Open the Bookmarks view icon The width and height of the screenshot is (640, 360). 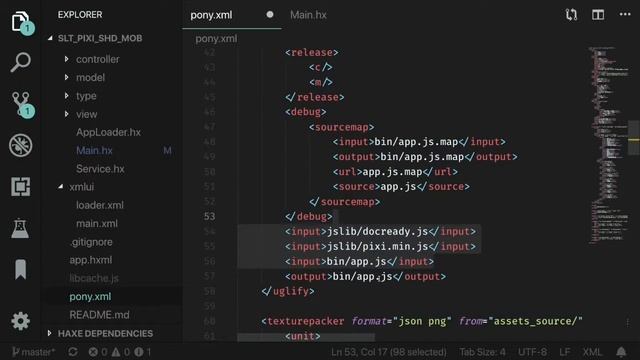[20, 269]
